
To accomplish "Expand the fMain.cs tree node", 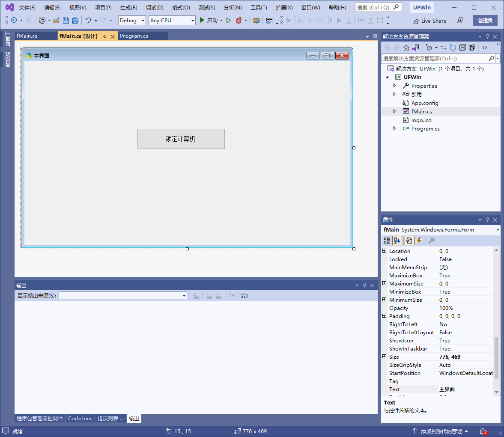I will point(394,111).
